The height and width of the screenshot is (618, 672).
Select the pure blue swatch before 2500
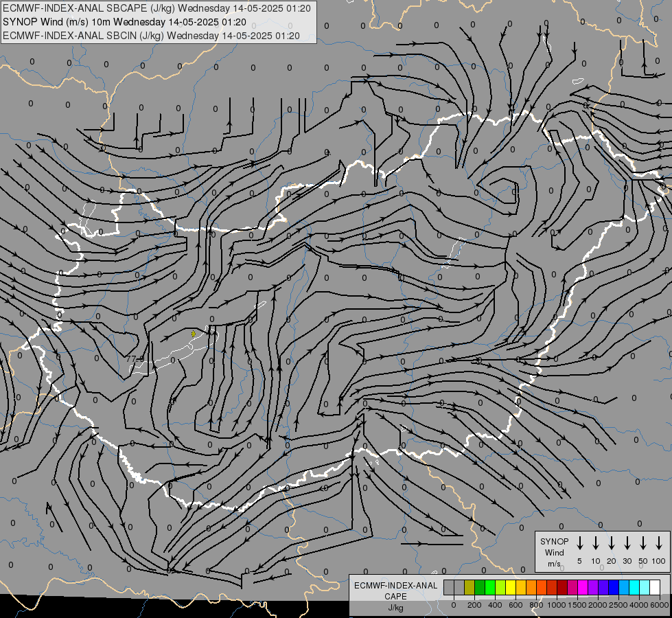(x=614, y=587)
